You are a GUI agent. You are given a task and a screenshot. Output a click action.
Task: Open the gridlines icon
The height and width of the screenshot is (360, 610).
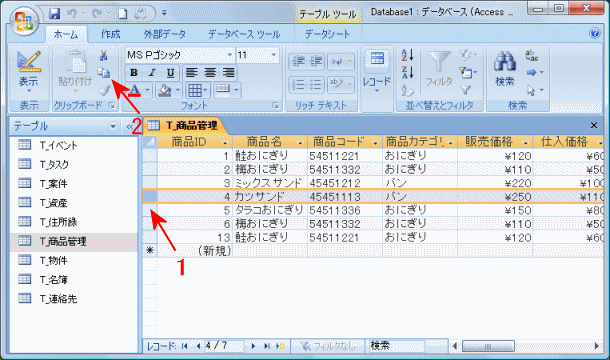(x=194, y=90)
